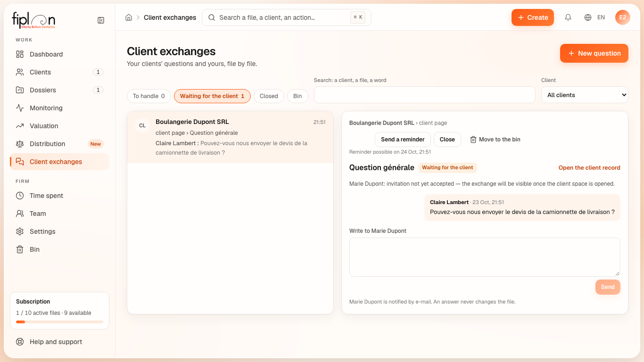Click the CL avatar in exchange list
Viewport: 644px width, 362px height.
pos(142,126)
